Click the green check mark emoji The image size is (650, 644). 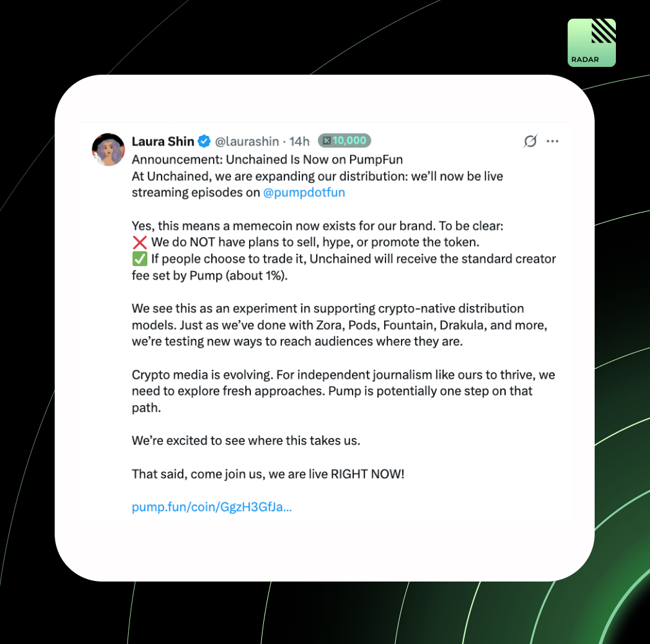[140, 259]
